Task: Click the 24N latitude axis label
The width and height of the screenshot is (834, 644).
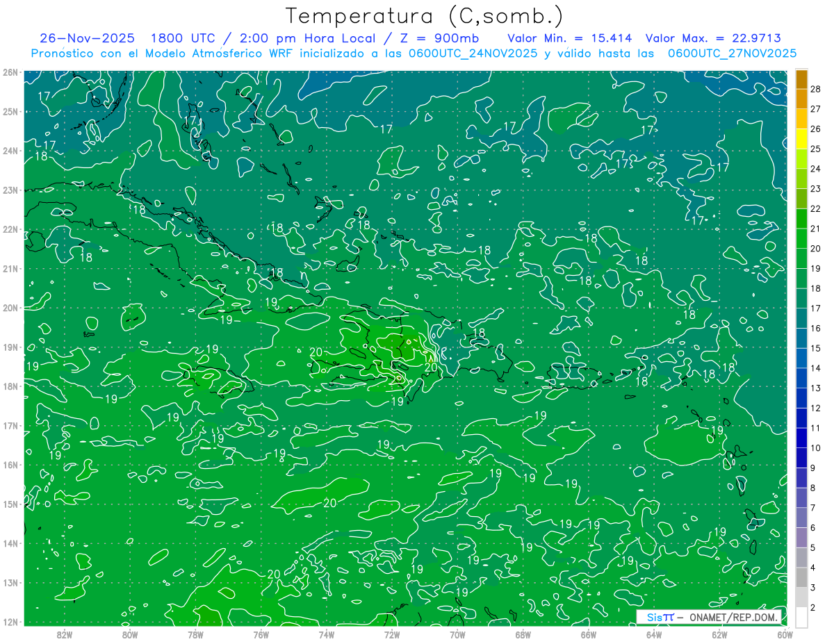Action: 10,151
